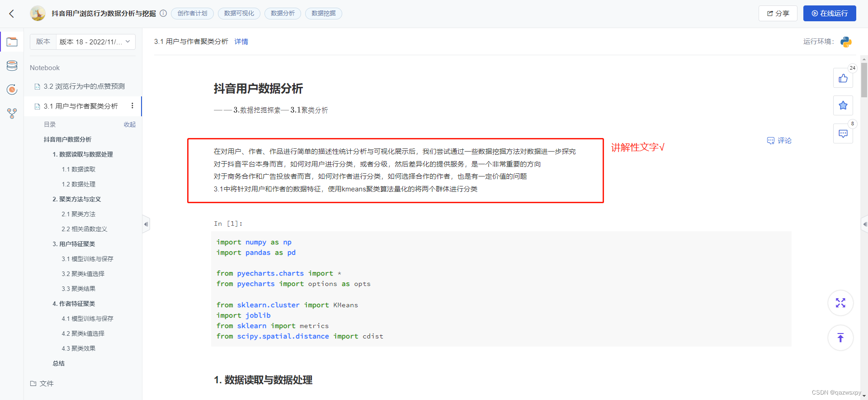Open the orange circular sidebar icon
The image size is (868, 400).
pyautogui.click(x=12, y=90)
